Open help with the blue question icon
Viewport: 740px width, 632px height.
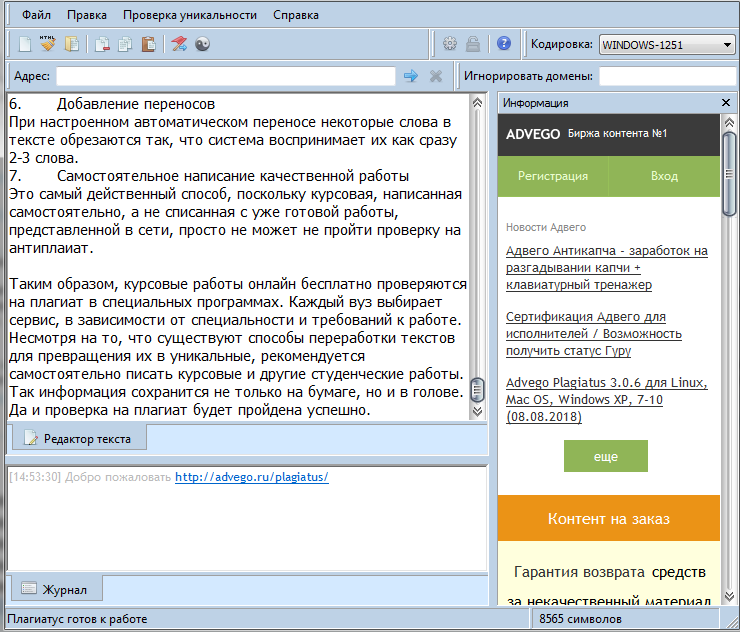pyautogui.click(x=504, y=44)
